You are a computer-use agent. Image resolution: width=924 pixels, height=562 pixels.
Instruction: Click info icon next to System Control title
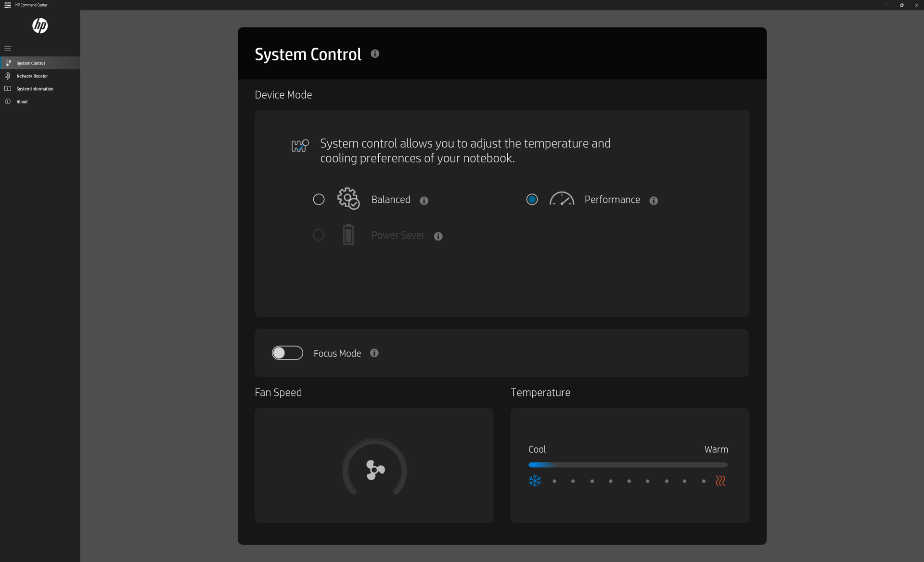(375, 54)
